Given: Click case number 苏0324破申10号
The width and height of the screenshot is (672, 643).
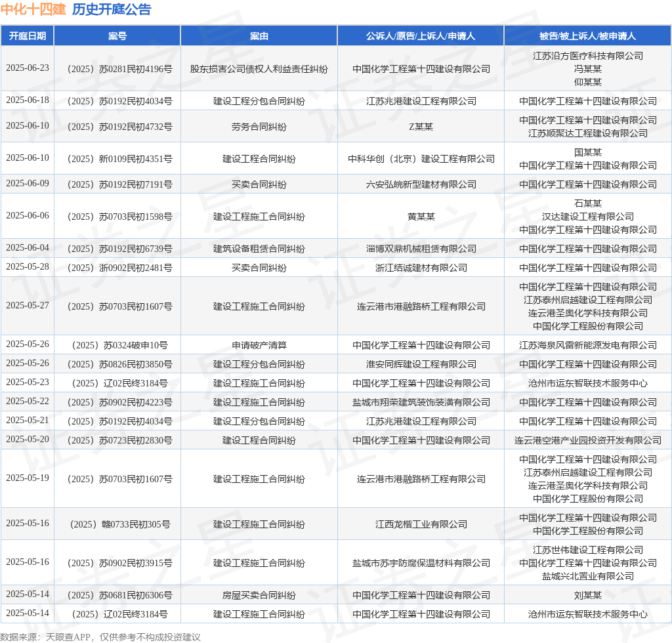Looking at the screenshot, I should pyautogui.click(x=120, y=345).
